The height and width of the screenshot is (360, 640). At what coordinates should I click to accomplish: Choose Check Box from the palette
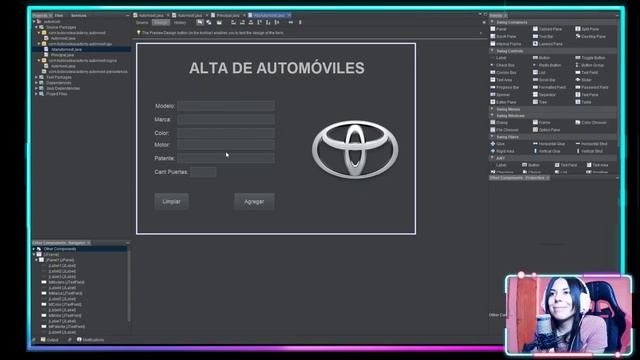502,65
